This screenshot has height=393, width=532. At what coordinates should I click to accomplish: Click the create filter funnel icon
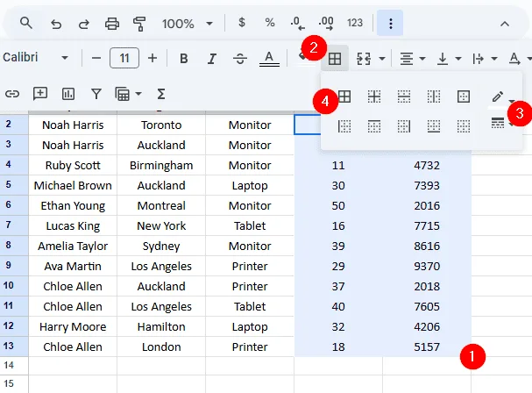point(96,94)
